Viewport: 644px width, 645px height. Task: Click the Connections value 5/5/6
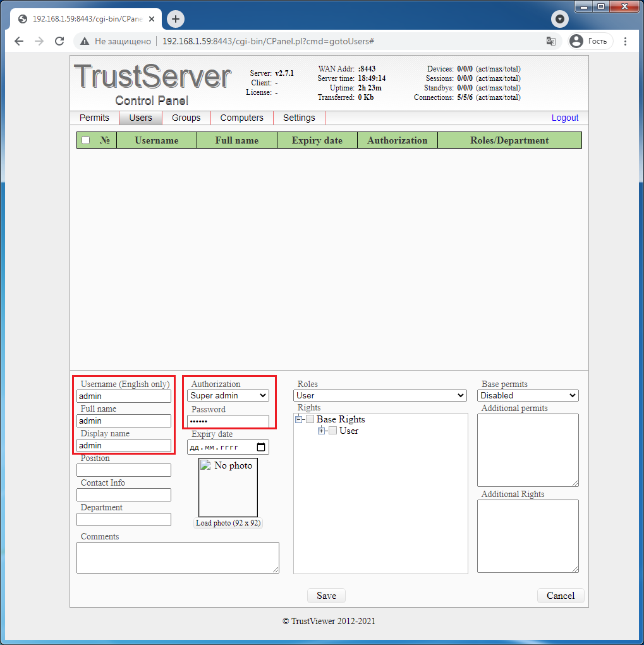[x=465, y=97]
